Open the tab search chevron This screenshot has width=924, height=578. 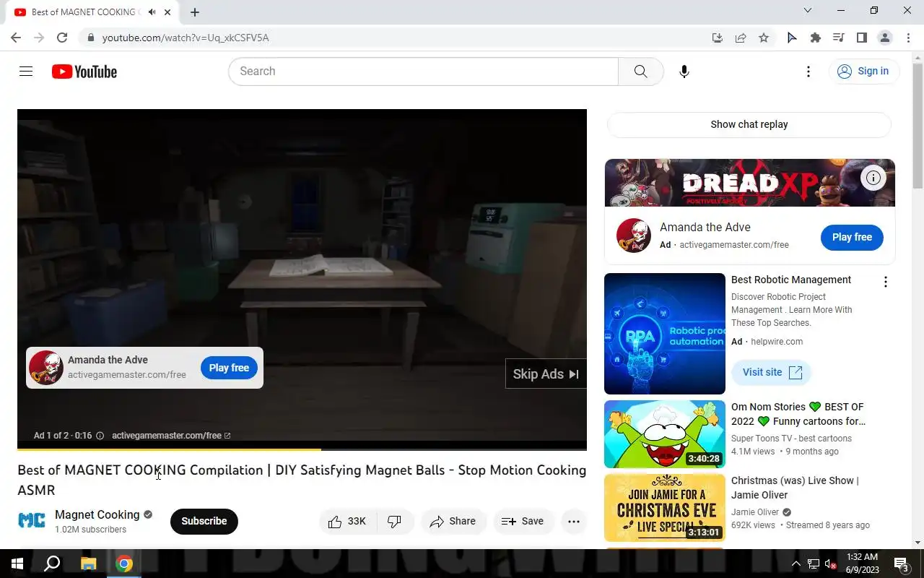click(808, 10)
